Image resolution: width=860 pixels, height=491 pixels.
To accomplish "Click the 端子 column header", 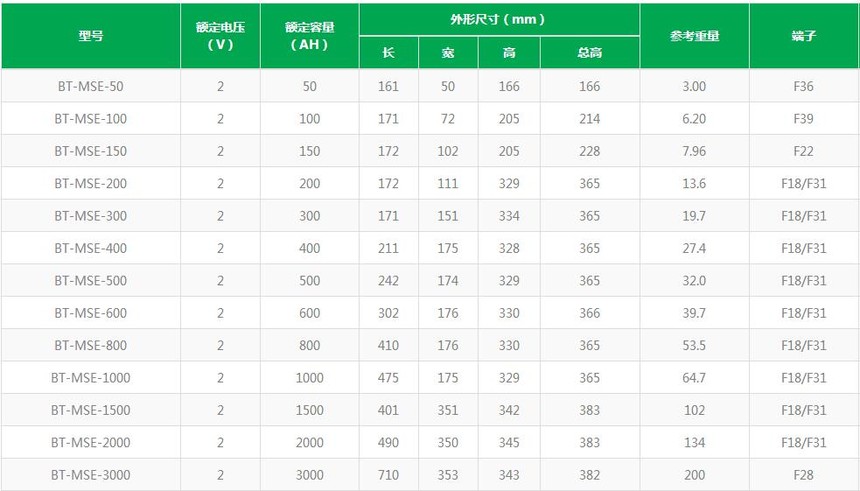I will coord(803,36).
